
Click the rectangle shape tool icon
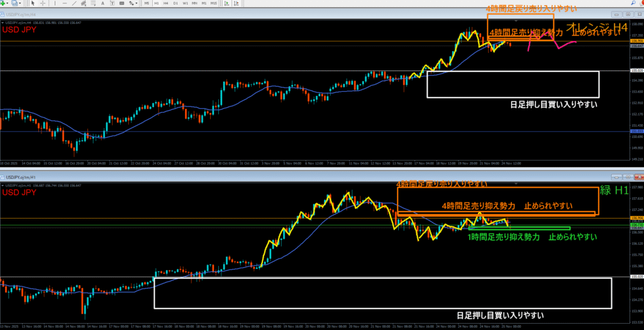[x=122, y=3]
